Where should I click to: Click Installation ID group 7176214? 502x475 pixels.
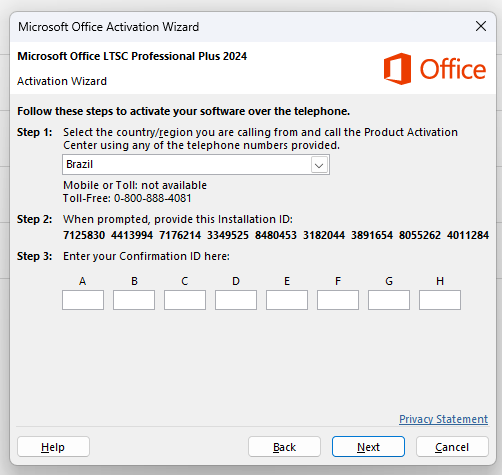(x=180, y=235)
